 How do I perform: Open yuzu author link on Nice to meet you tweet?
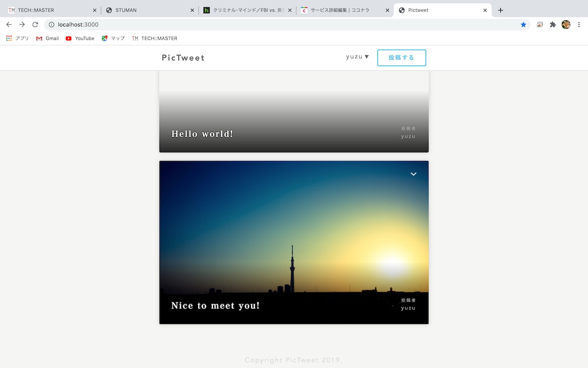[408, 308]
